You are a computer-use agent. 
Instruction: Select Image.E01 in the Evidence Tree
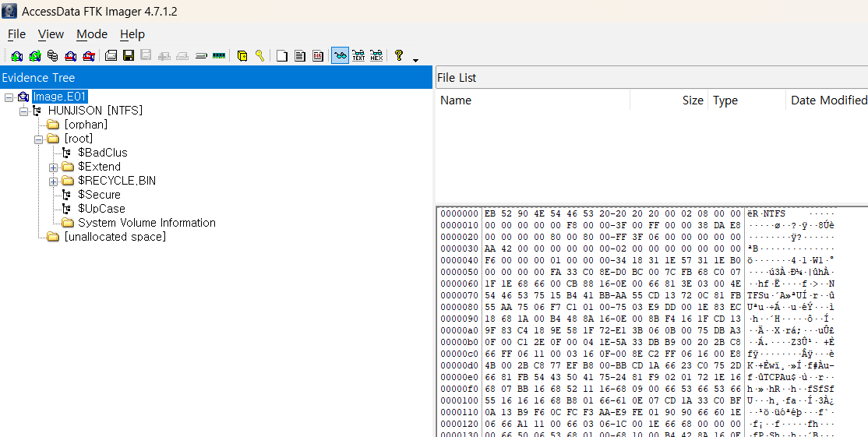pos(60,97)
